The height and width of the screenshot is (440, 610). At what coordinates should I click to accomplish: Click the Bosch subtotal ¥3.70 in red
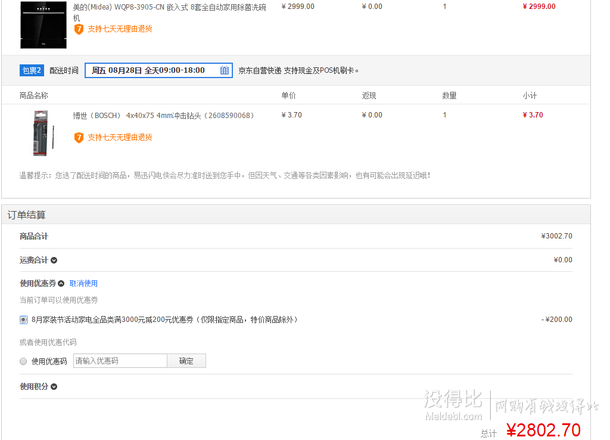533,115
